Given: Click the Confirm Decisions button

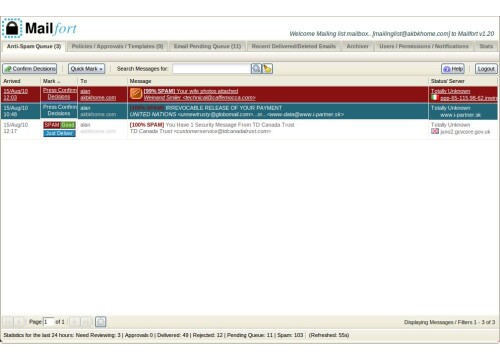Looking at the screenshot, I should [x=30, y=69].
